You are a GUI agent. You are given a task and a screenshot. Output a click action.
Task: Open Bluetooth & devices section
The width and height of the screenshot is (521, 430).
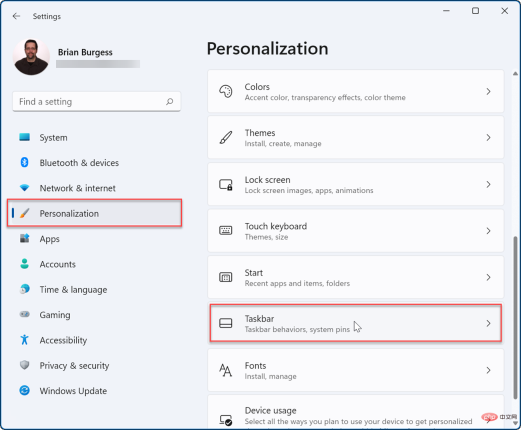pos(79,163)
